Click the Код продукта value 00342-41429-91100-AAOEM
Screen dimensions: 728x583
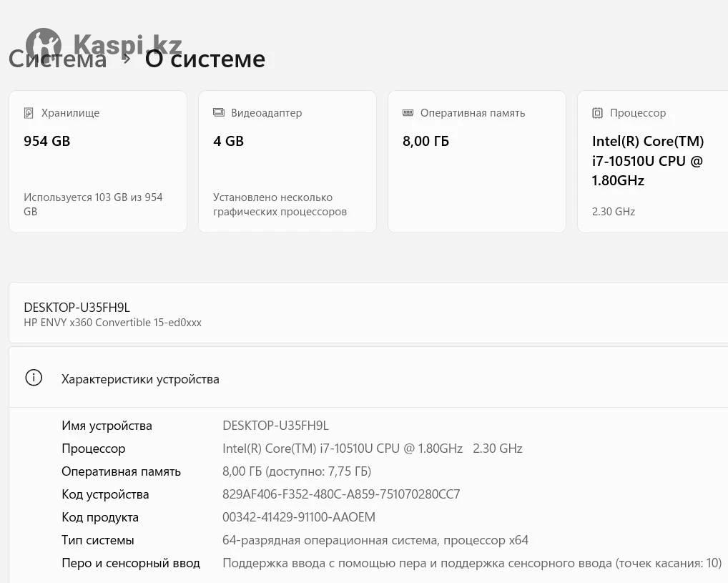299,517
